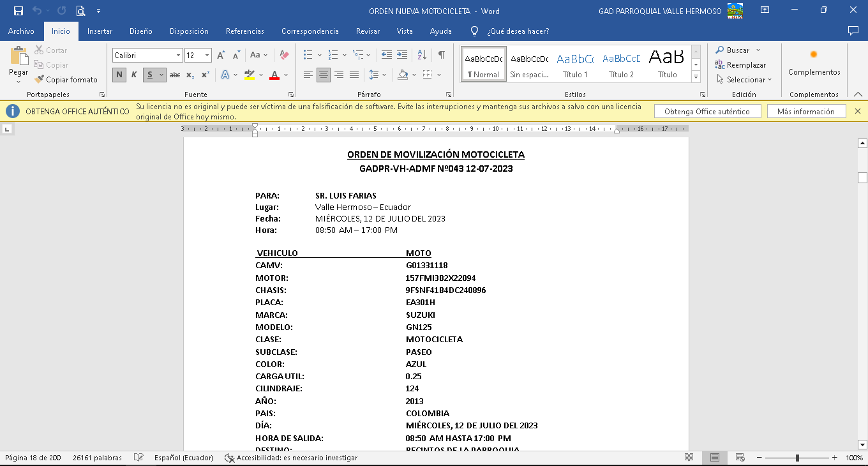Image resolution: width=868 pixels, height=466 pixels.
Task: Switch to the Revisar ribbon tab
Action: [x=368, y=31]
